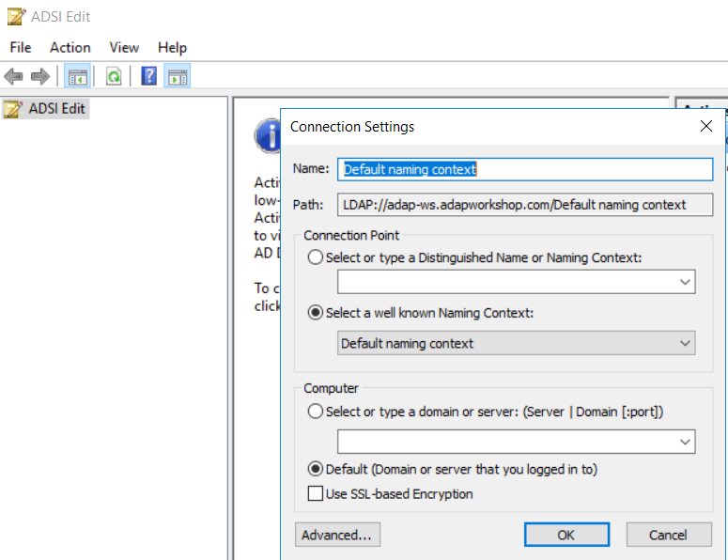Screen dimensions: 728x560
Task: Click the Refresh toolbar icon
Action: 114,76
